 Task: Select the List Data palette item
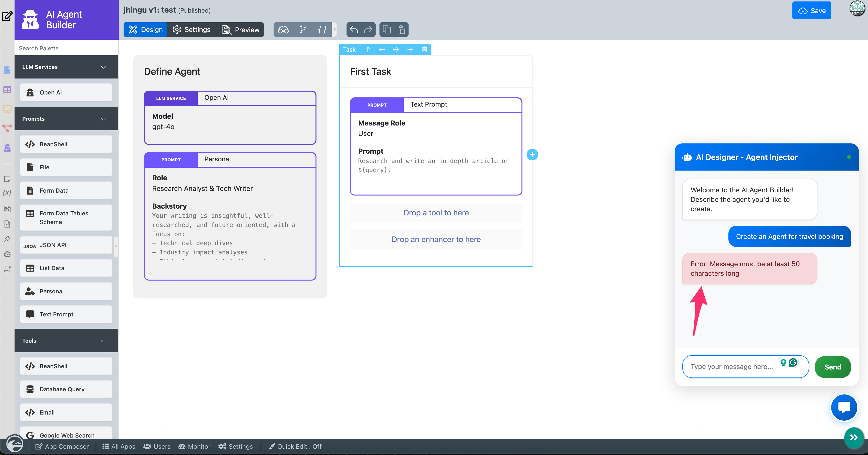[66, 268]
